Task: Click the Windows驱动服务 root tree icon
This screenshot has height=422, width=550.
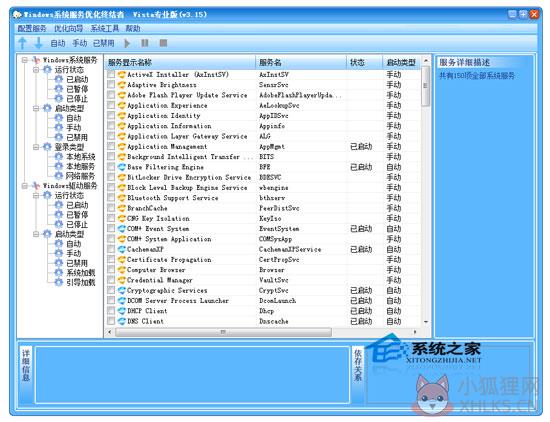Action: (x=35, y=186)
